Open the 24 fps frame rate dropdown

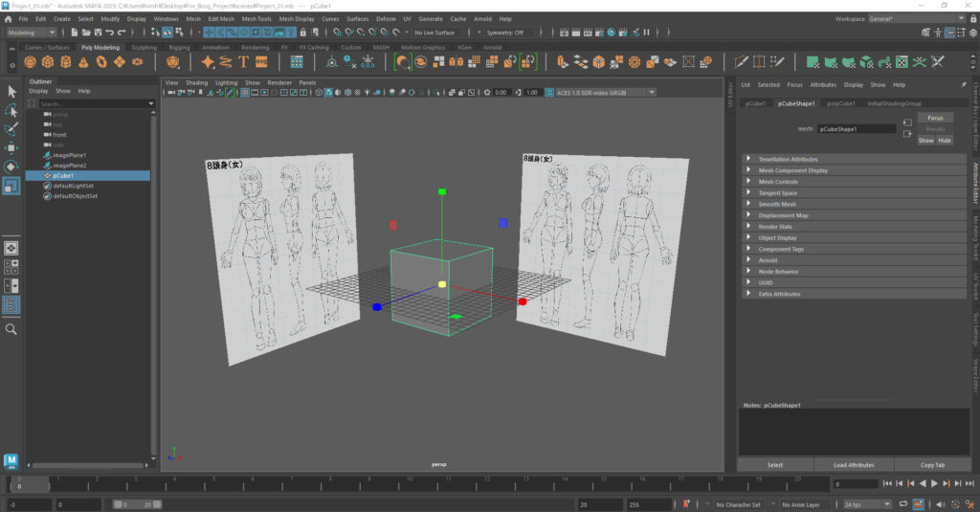pyautogui.click(x=867, y=504)
